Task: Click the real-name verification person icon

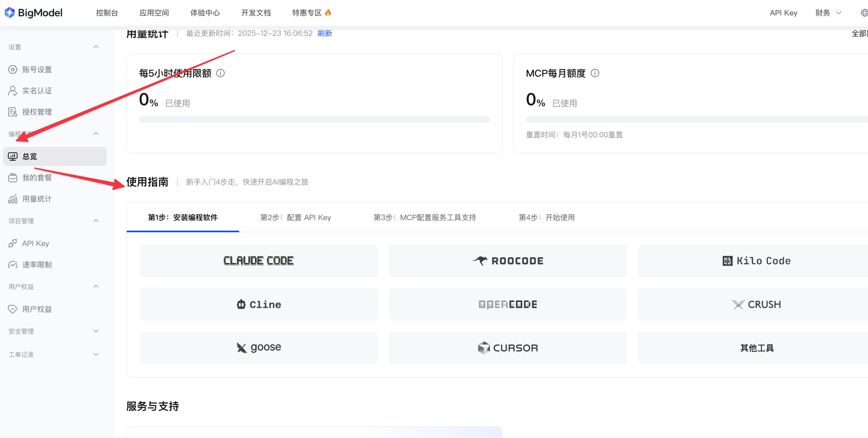Action: 12,91
